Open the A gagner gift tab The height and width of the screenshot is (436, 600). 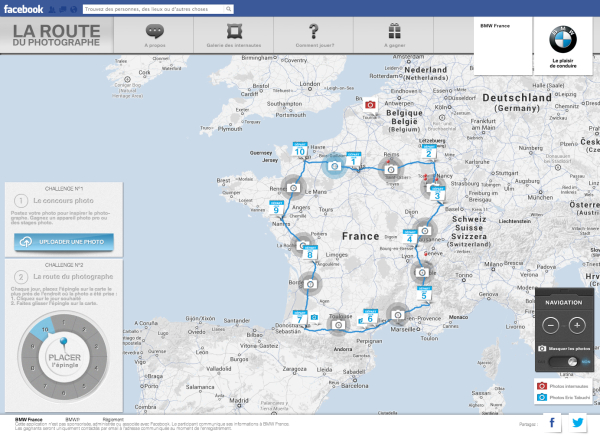tap(394, 35)
